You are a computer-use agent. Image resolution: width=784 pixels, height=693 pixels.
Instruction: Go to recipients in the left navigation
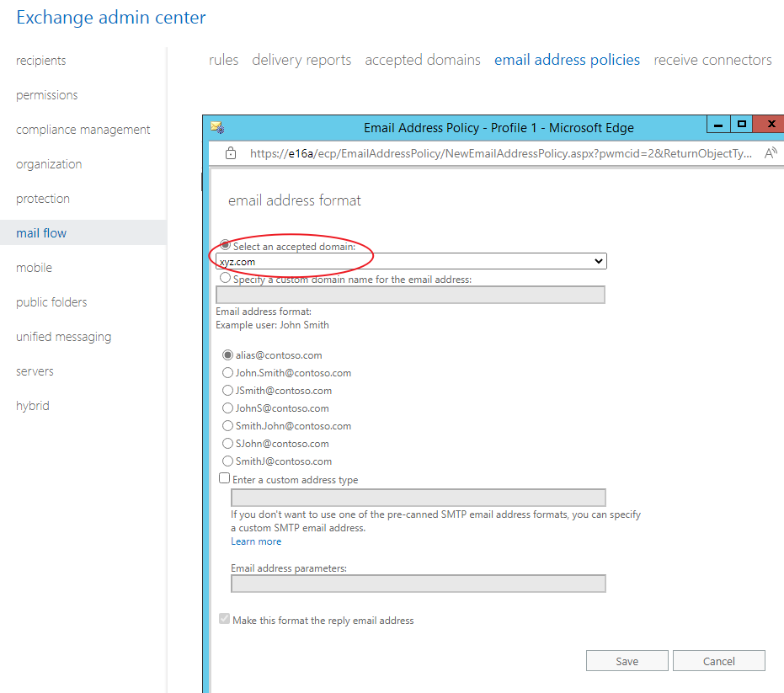[x=41, y=61]
